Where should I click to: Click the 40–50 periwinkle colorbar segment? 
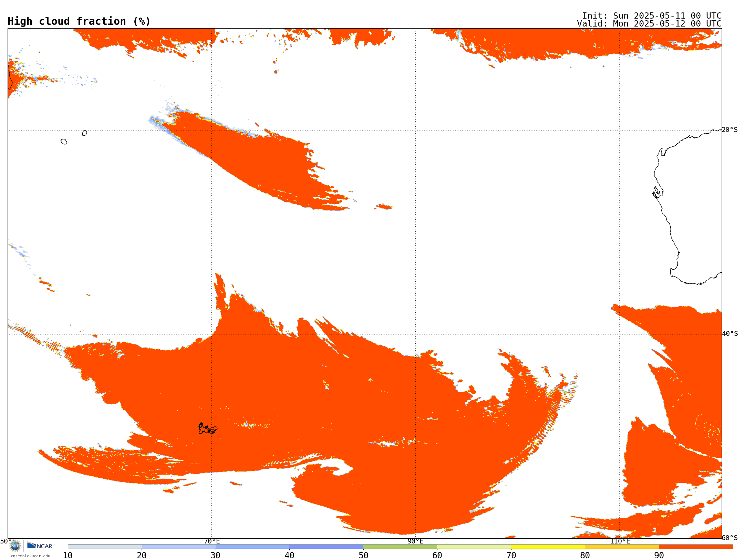[326, 547]
